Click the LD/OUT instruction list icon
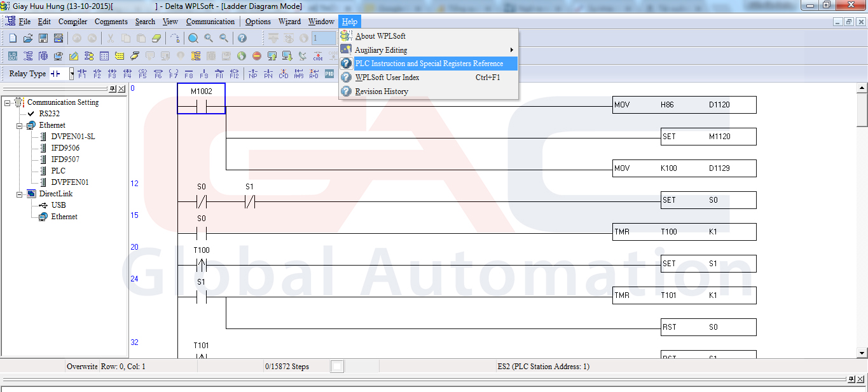The image size is (868, 392). 13,56
